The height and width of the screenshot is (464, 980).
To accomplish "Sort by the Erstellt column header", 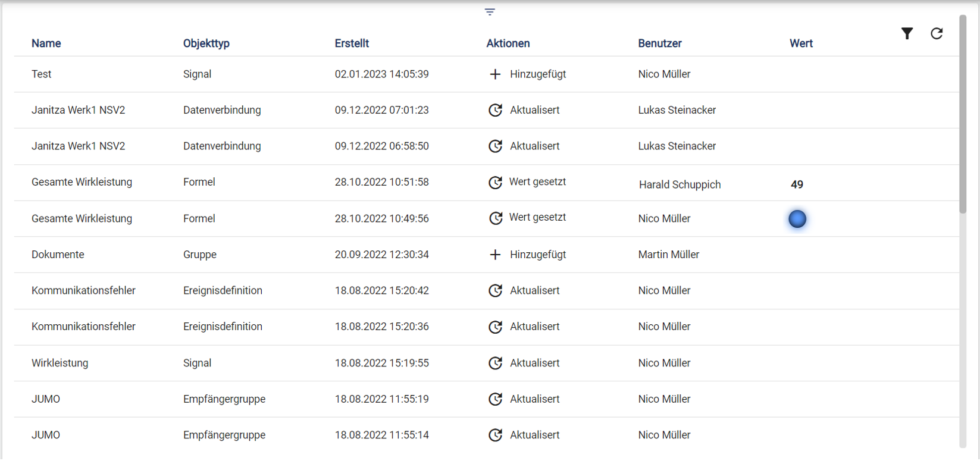I will tap(352, 43).
